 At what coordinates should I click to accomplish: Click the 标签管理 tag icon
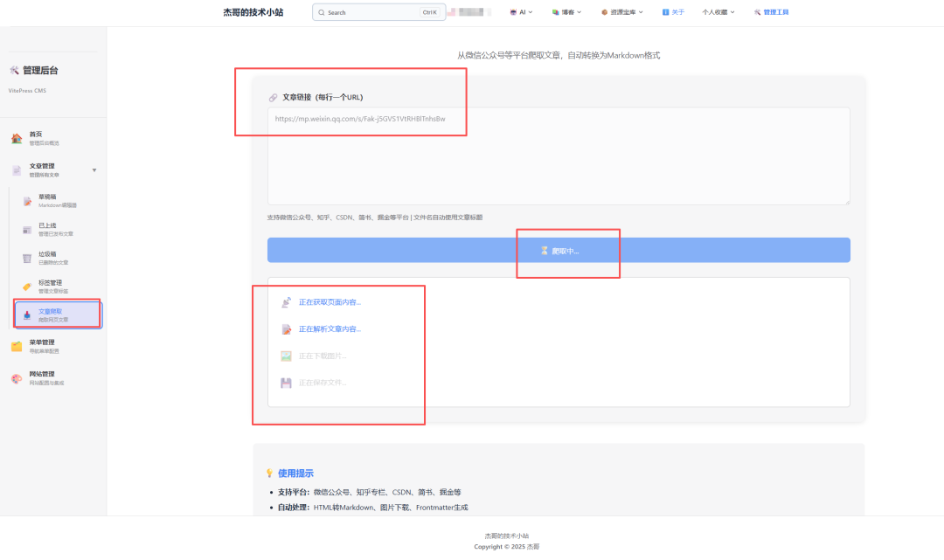(27, 287)
